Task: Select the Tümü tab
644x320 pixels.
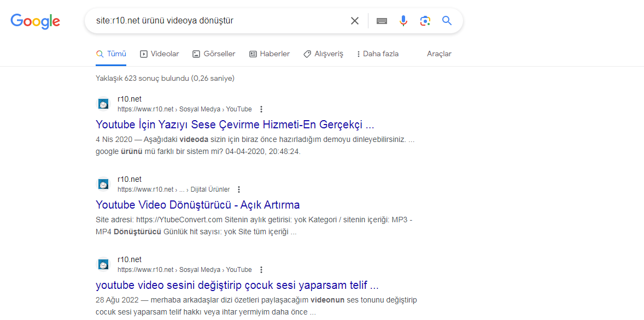Action: click(x=111, y=54)
